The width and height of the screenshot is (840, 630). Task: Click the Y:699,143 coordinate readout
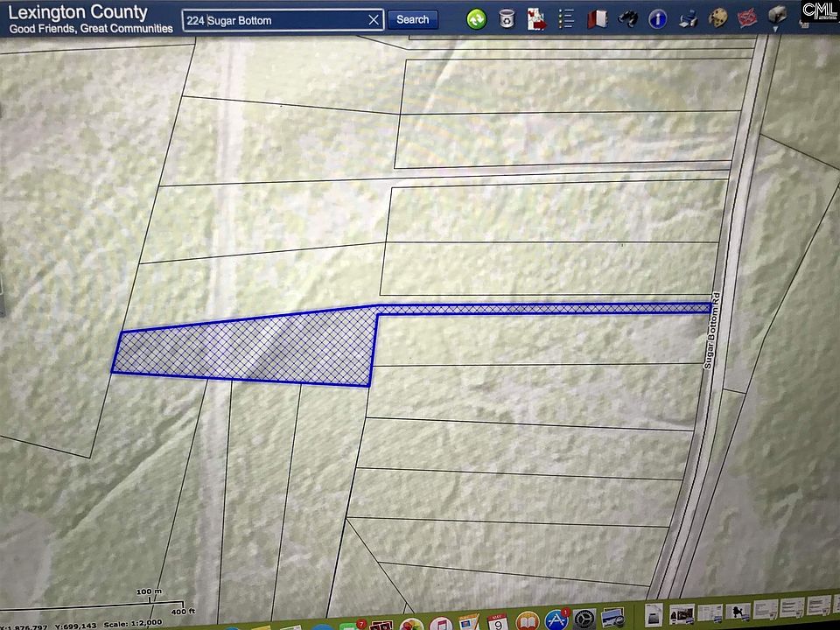[75, 626]
